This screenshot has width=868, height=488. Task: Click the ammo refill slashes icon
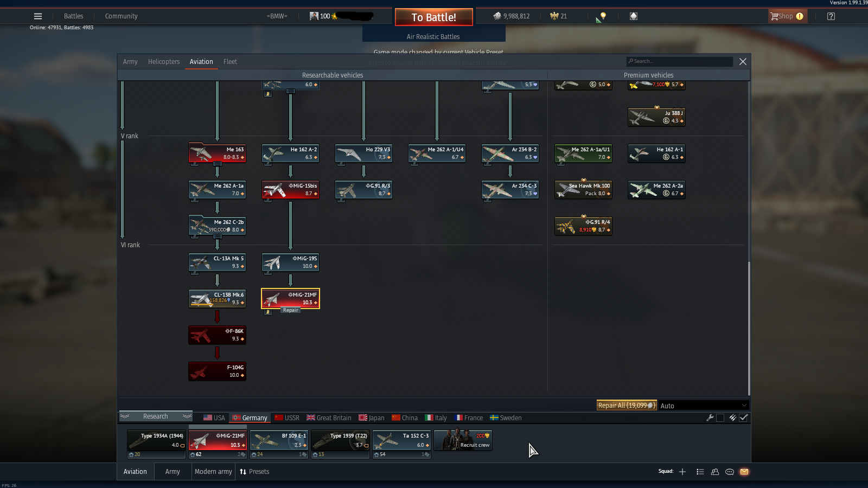coord(733,418)
